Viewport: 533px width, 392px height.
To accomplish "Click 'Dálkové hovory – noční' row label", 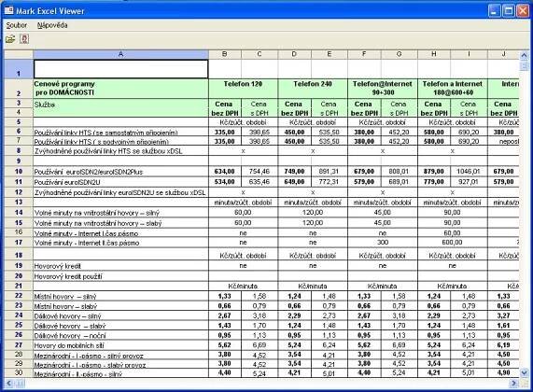I will (x=70, y=336).
